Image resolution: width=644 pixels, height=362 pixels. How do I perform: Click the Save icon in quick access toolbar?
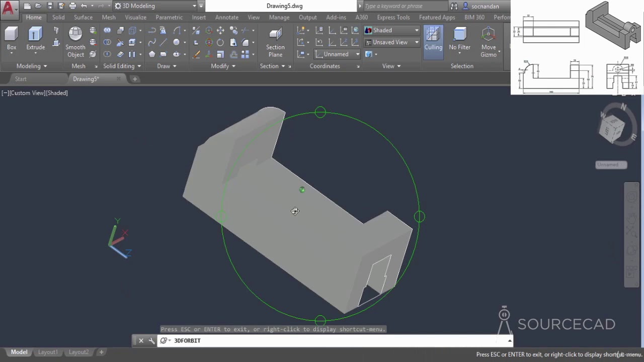click(x=50, y=6)
